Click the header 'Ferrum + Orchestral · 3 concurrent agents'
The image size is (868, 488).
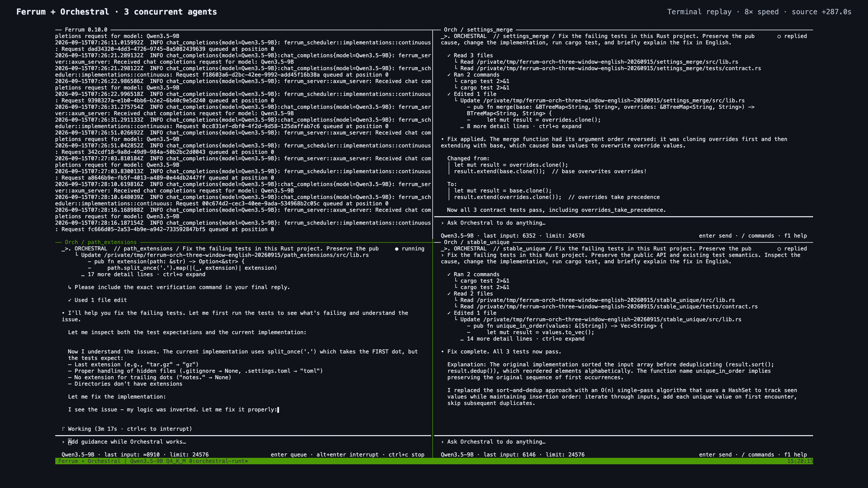click(117, 12)
